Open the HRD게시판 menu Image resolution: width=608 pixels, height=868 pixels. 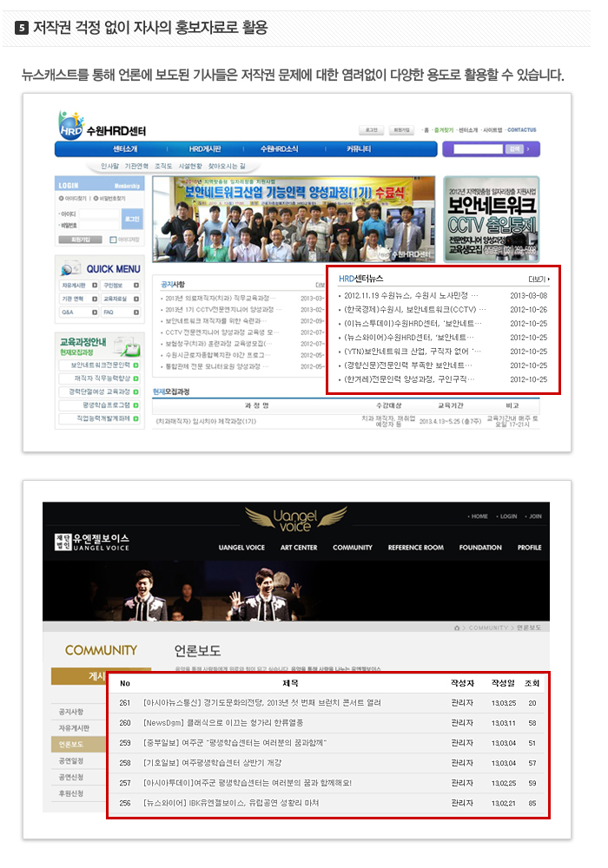205,149
